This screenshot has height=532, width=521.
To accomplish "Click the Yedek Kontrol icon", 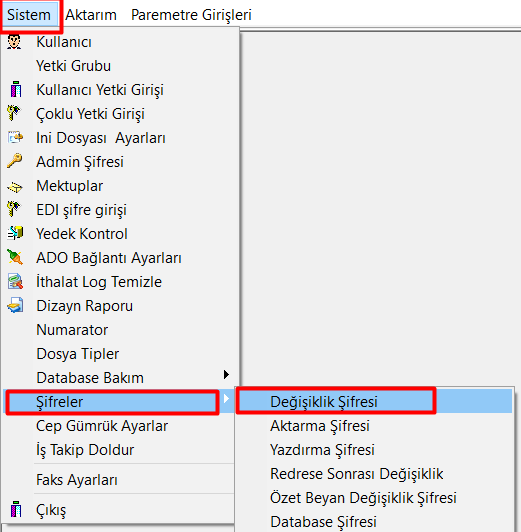I will tap(15, 233).
